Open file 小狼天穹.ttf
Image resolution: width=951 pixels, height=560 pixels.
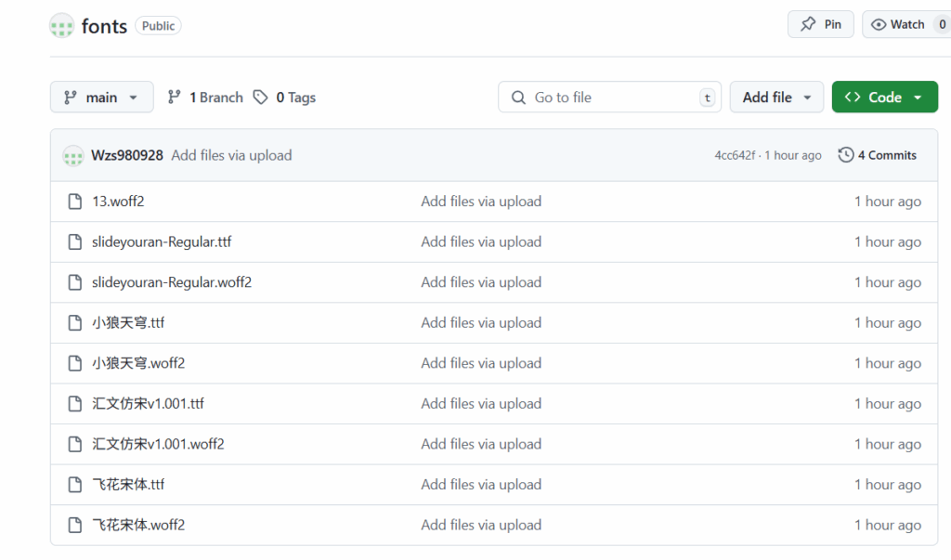(128, 323)
